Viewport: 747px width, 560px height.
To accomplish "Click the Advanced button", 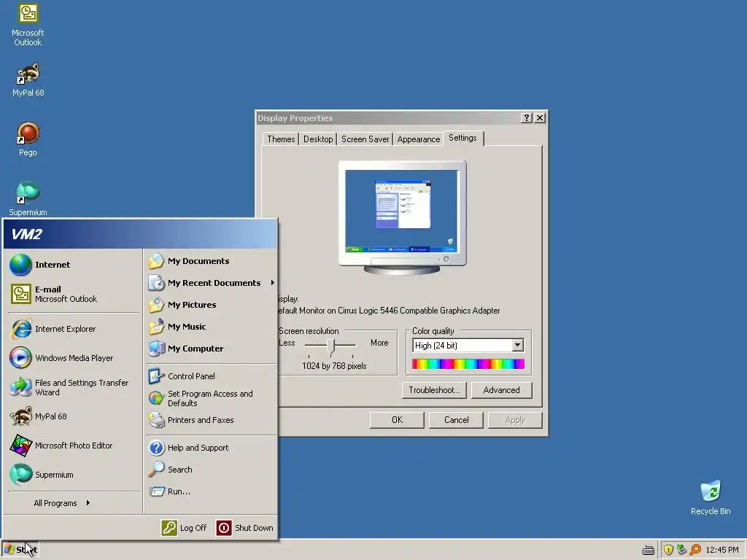I will click(x=501, y=390).
